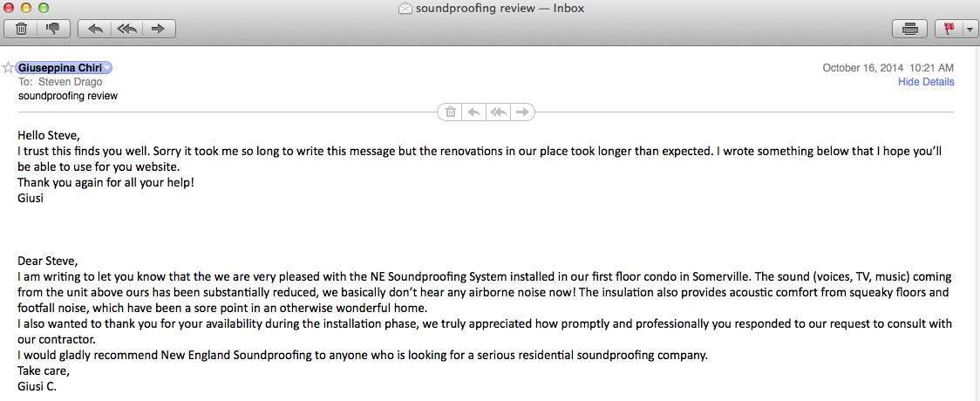
Task: Click the envelope icon in title bar
Action: [x=405, y=8]
